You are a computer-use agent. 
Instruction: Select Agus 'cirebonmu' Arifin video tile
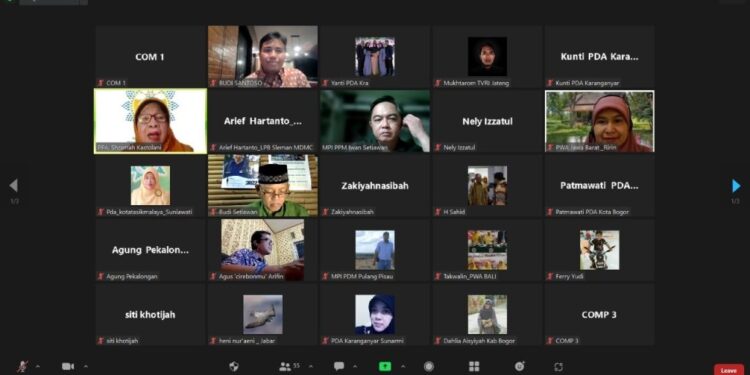pyautogui.click(x=263, y=250)
